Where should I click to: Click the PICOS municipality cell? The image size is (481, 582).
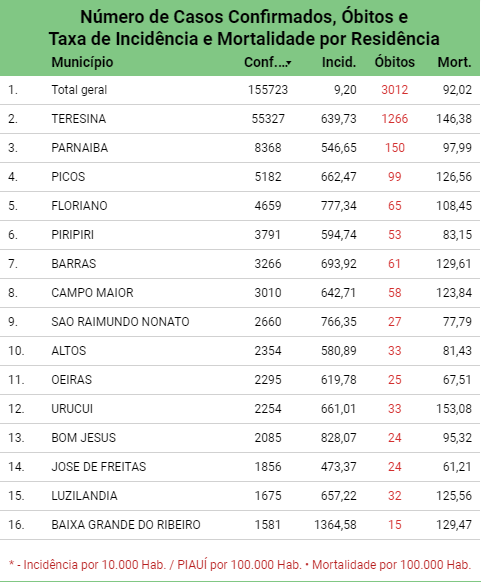click(x=68, y=177)
